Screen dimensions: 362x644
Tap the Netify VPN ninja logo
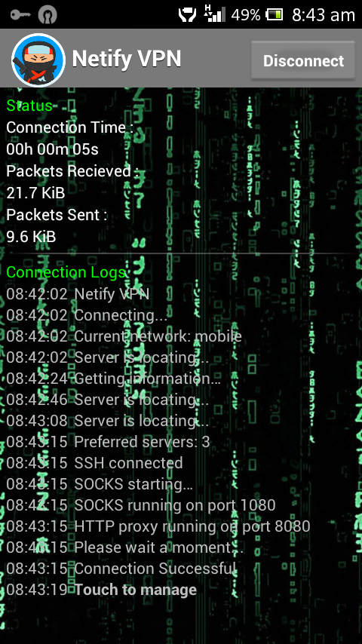pos(38,60)
